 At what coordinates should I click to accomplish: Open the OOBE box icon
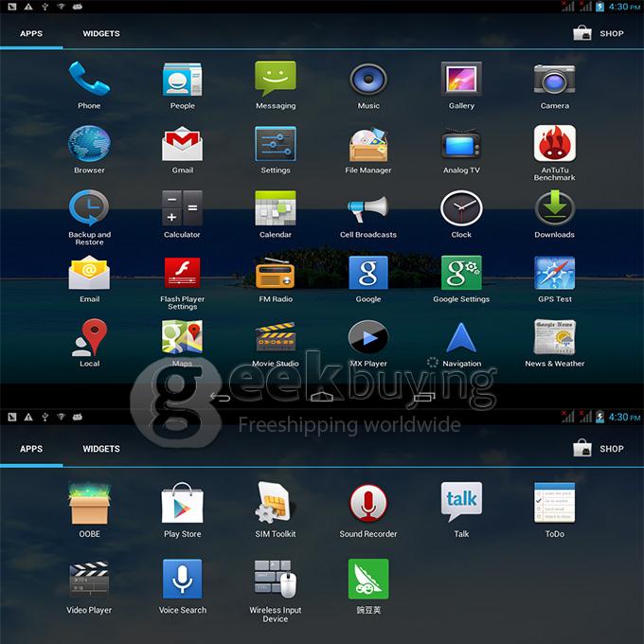coord(89,504)
